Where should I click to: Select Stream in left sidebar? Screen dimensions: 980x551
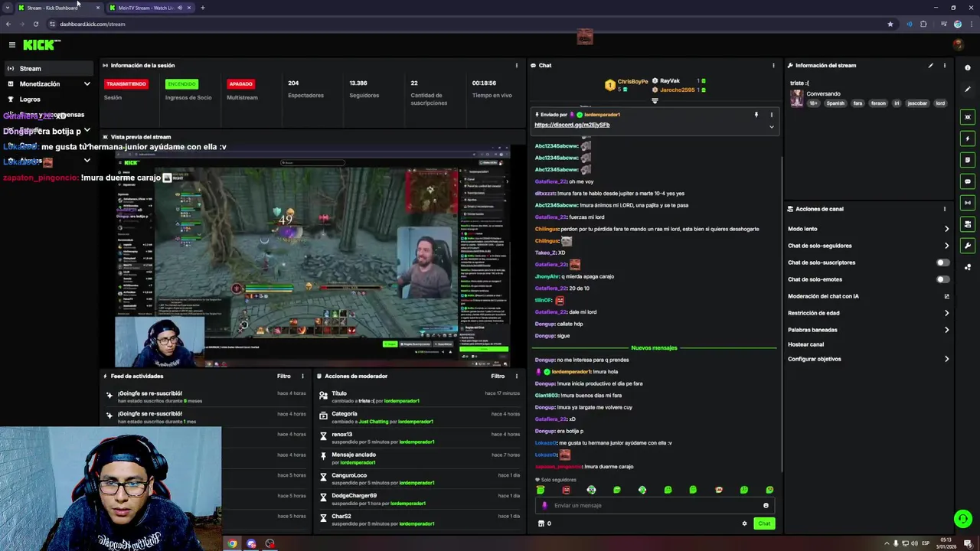[49, 69]
